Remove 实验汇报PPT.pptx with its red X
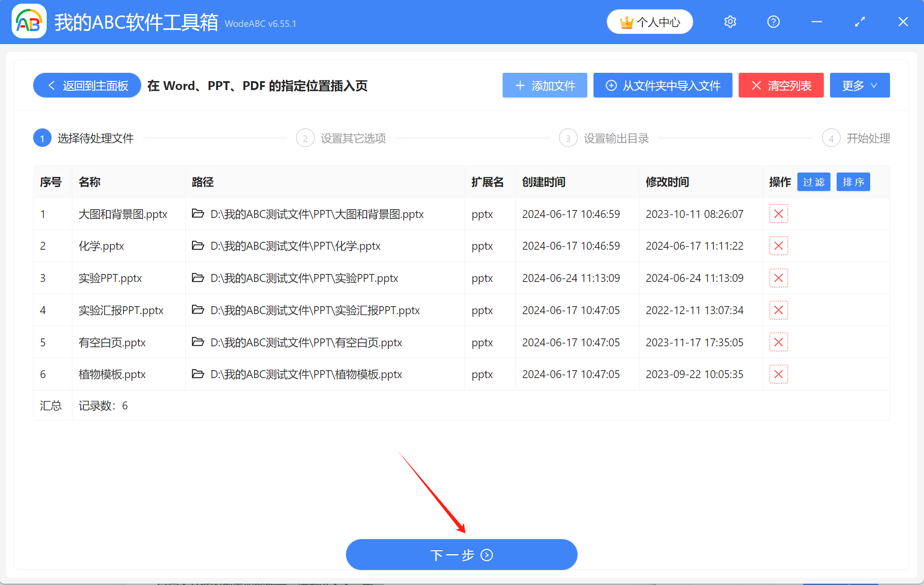924x585 pixels. (778, 310)
